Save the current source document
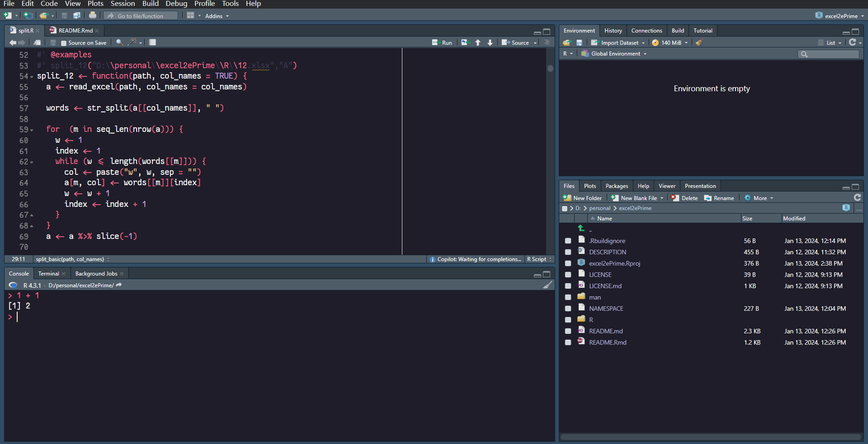This screenshot has height=444, width=868. point(64,15)
